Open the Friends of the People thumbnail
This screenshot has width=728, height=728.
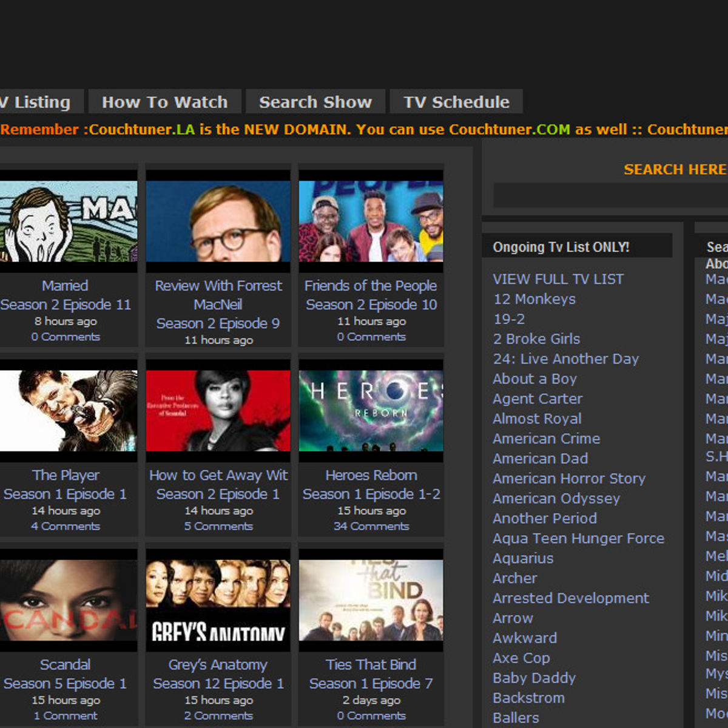click(x=371, y=221)
